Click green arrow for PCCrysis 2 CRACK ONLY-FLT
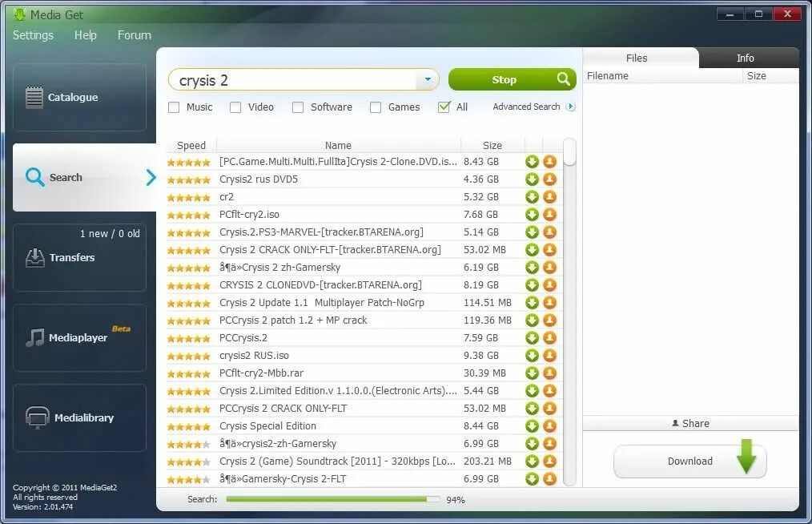This screenshot has width=812, height=524. pyautogui.click(x=532, y=409)
